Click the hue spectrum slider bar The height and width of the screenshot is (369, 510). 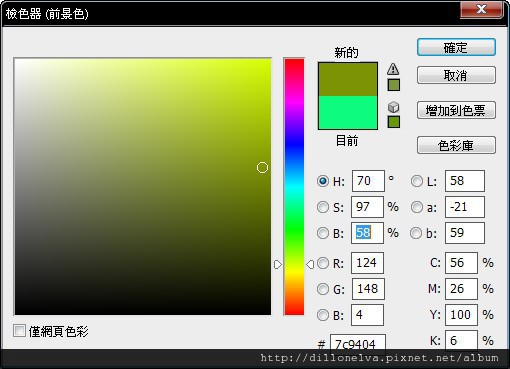(294, 187)
